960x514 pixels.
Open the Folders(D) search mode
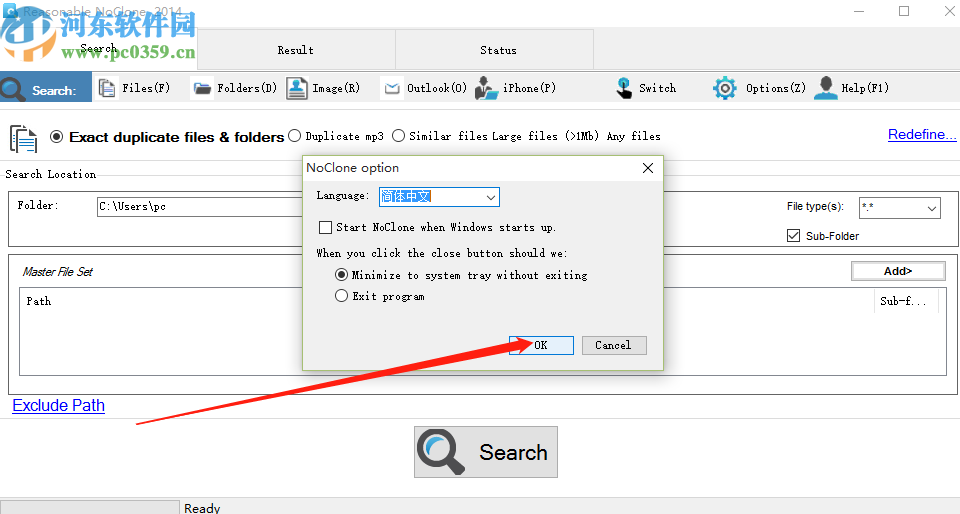pos(235,88)
